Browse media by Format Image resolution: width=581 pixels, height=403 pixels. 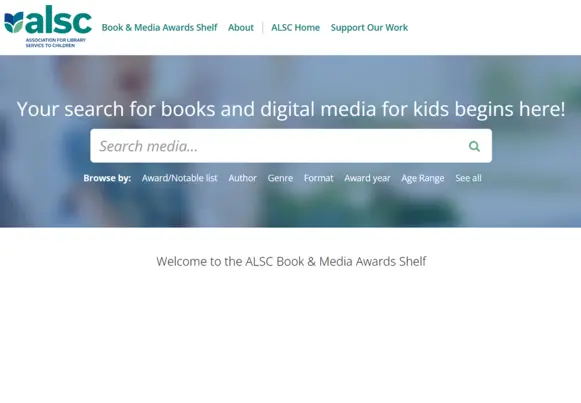[x=318, y=178]
